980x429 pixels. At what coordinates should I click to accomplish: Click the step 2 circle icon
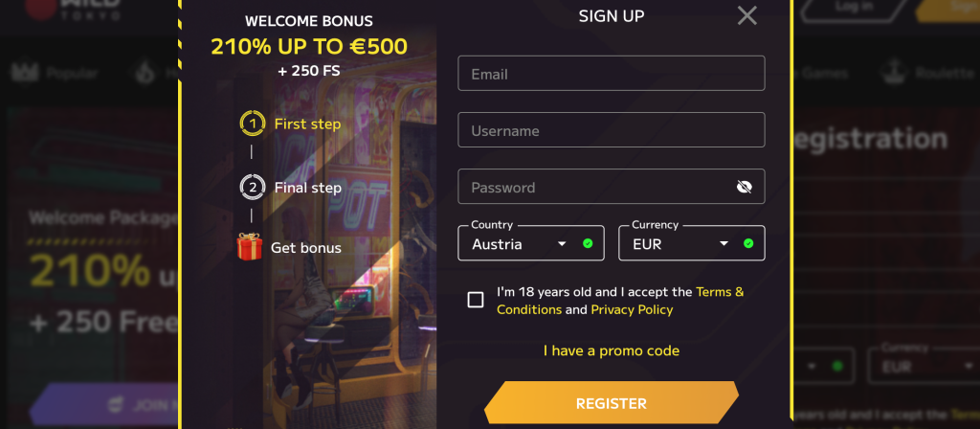(252, 188)
